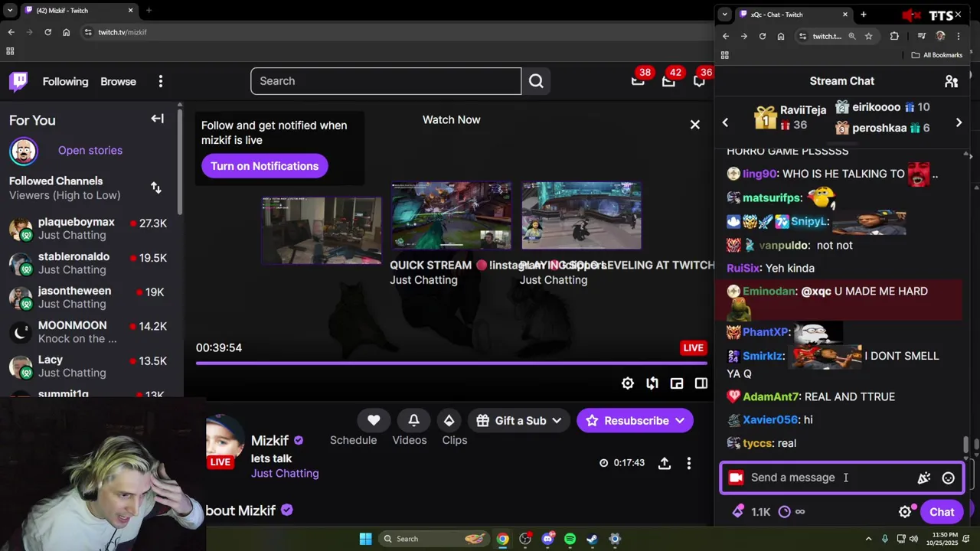Open chat window extensions puzzle icon

point(894,36)
